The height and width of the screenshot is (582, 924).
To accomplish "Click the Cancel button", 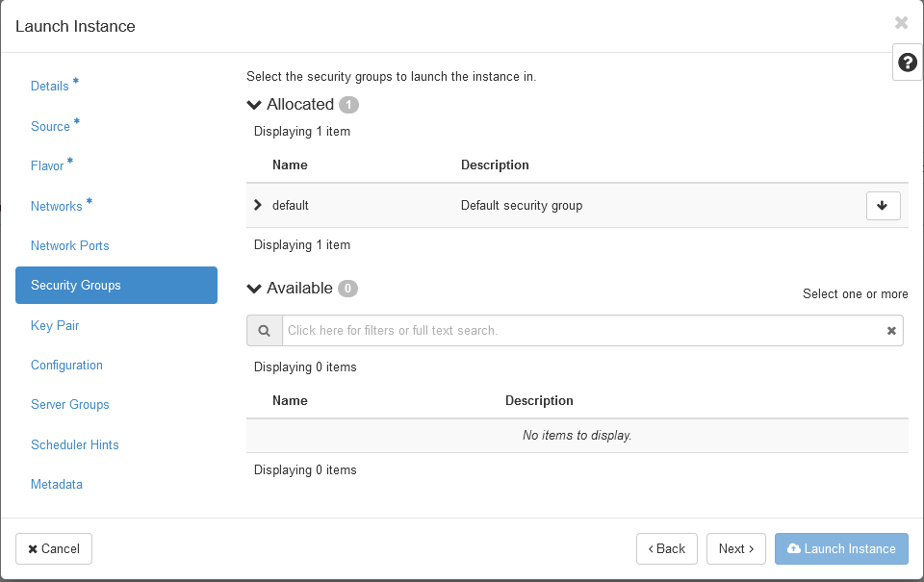I will click(54, 548).
